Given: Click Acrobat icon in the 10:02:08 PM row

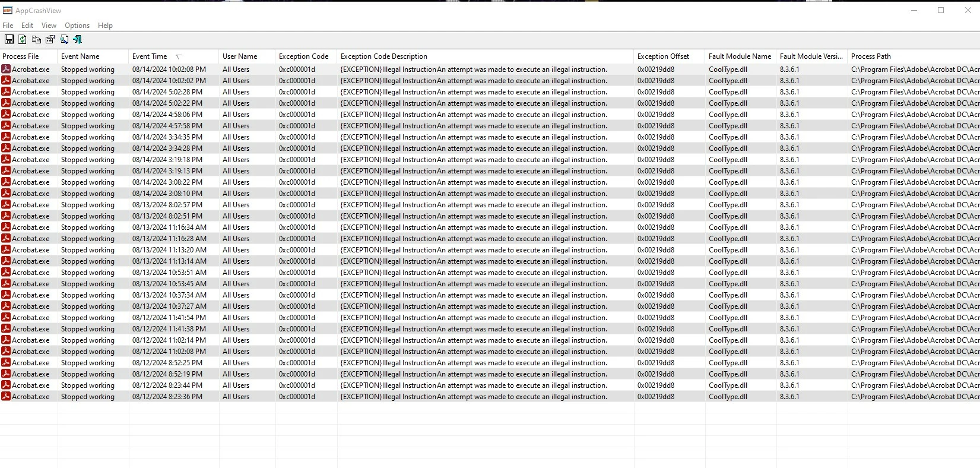Looking at the screenshot, I should [x=6, y=69].
